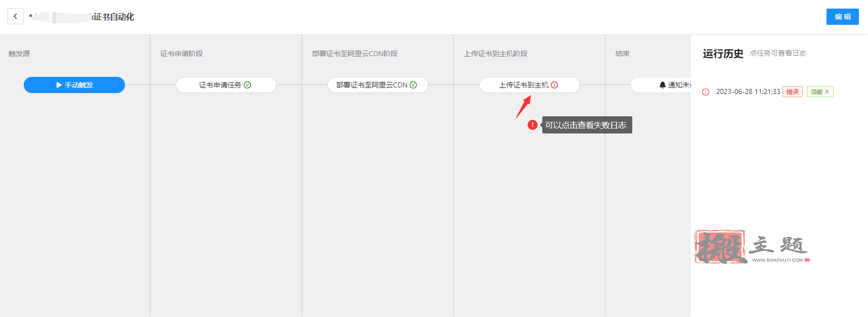The image size is (868, 317).
Task: Click the success check on 部署证书至阿里云CDN
Action: point(413,85)
